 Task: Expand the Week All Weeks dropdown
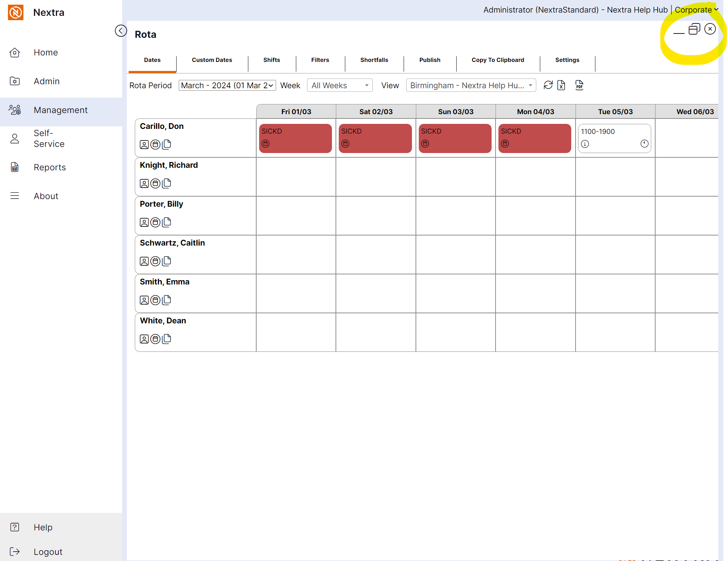(339, 85)
